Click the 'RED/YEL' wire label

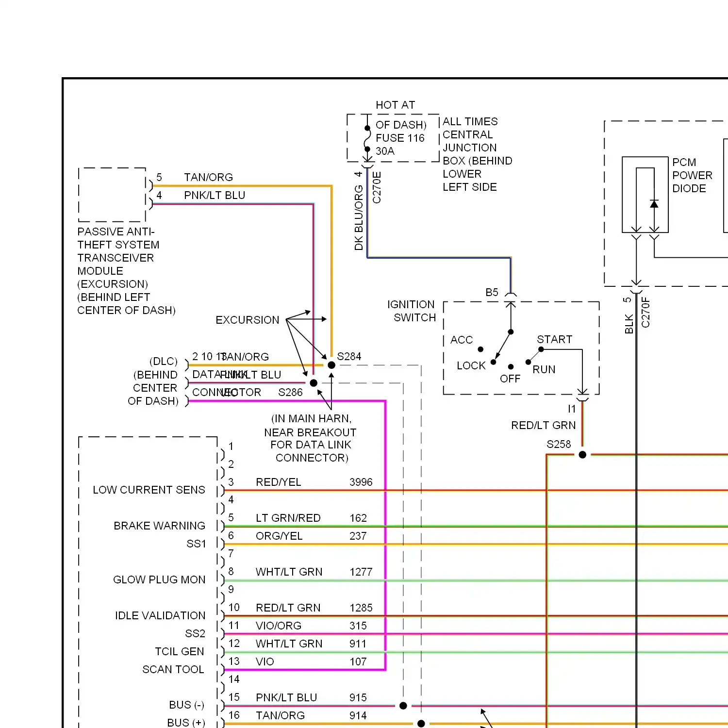coord(278,482)
